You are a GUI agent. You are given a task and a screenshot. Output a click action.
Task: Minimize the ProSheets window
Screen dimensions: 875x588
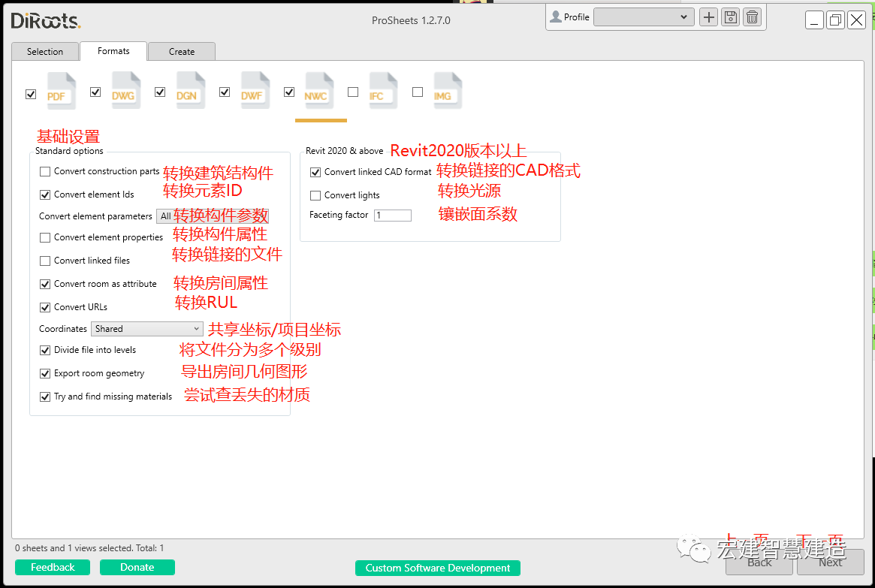point(814,20)
